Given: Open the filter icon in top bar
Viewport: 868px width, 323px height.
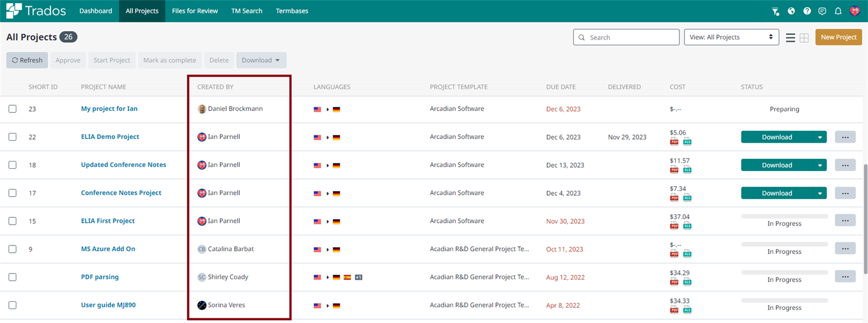Looking at the screenshot, I should (775, 11).
